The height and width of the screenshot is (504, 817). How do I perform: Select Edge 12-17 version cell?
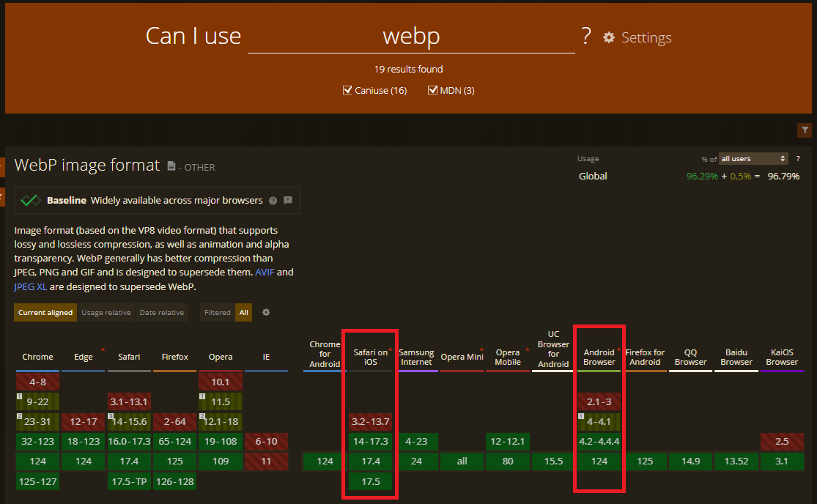coord(84,422)
